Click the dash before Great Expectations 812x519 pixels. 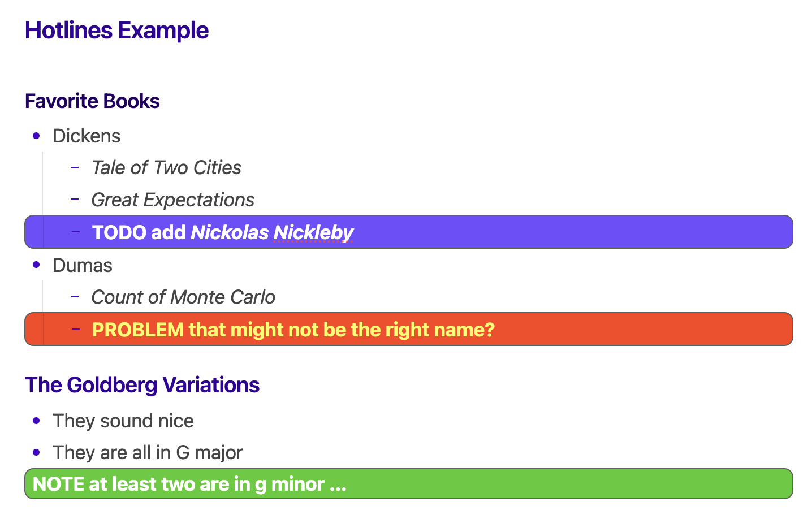tap(75, 199)
